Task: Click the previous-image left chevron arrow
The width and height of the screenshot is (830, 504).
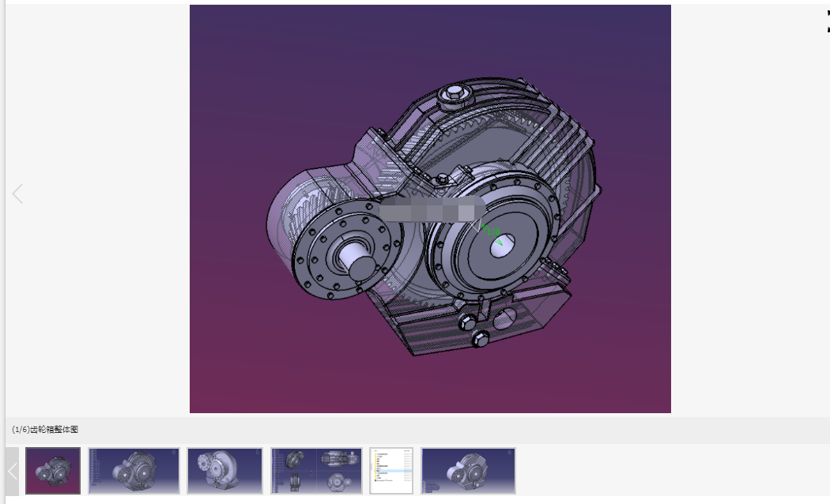Action: click(x=17, y=194)
